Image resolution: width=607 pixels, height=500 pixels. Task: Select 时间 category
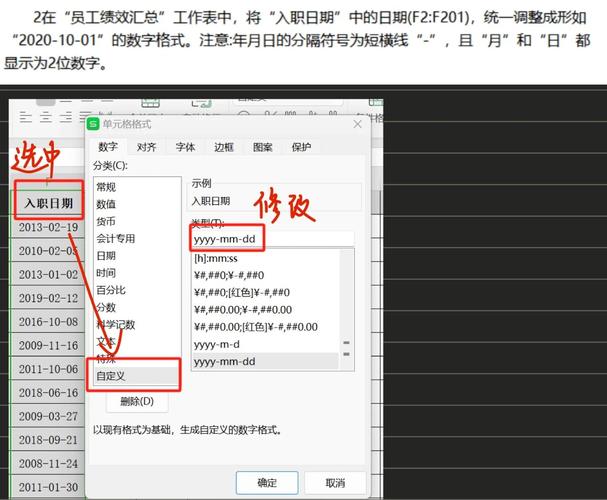pos(137,273)
